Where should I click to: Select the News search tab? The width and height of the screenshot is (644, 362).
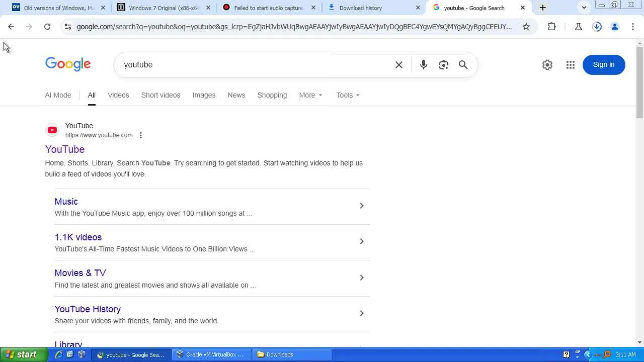[x=236, y=95]
